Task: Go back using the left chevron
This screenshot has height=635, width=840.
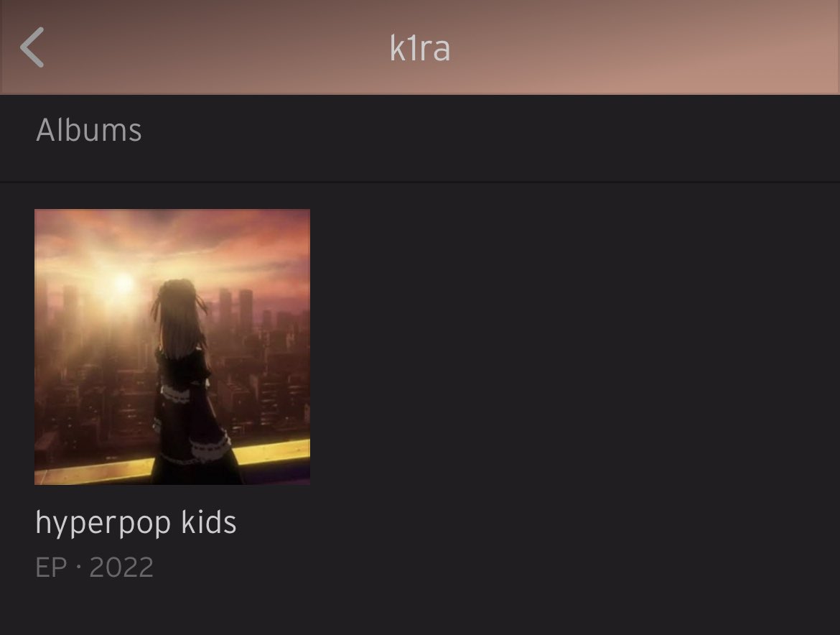Action: 32,47
